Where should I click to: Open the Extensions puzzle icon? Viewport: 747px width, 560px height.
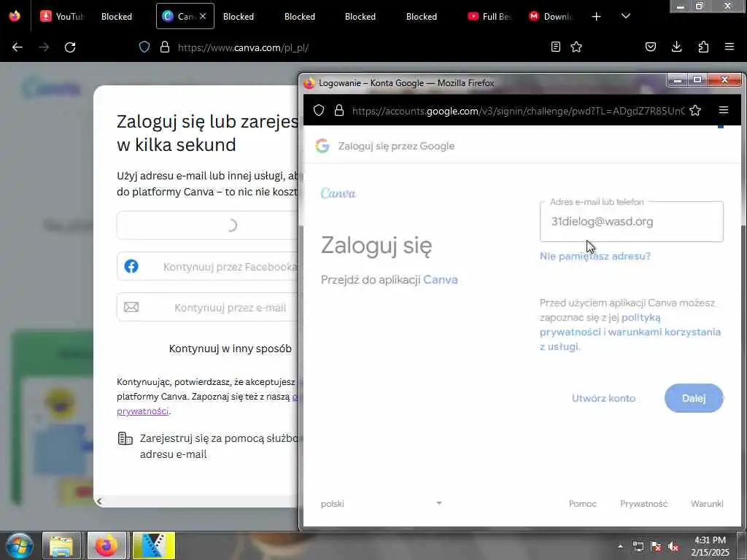pyautogui.click(x=703, y=47)
